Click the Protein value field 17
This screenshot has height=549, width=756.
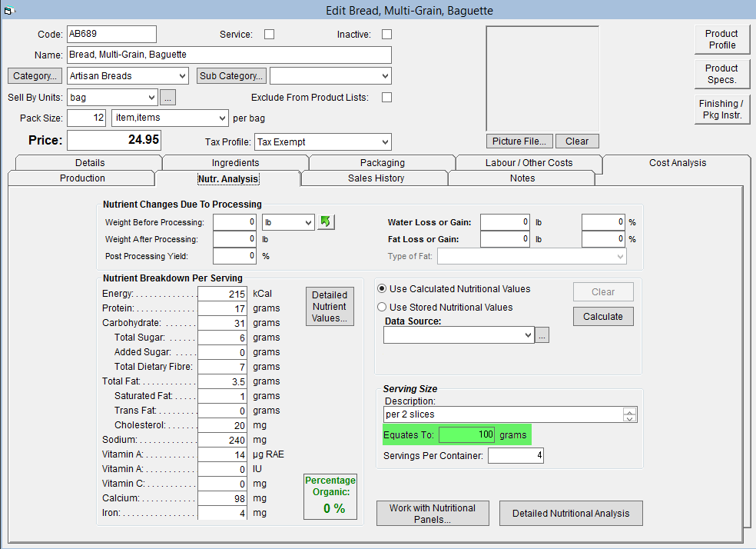coord(222,308)
